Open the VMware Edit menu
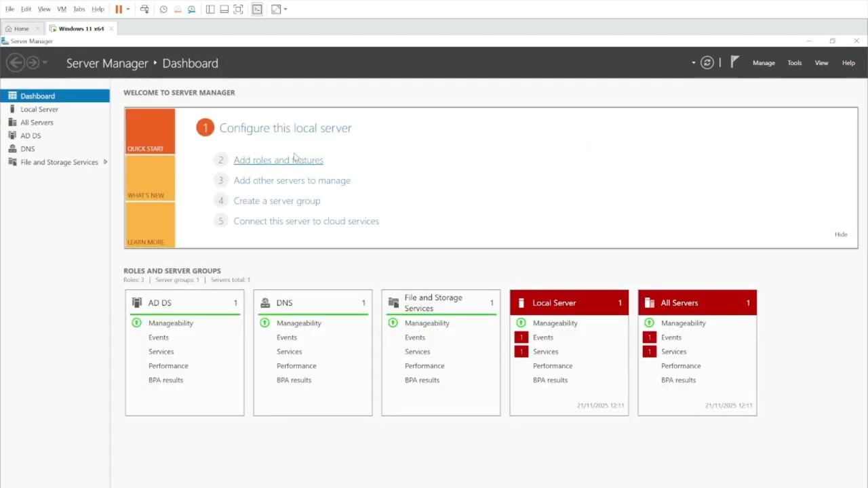868x488 pixels. [26, 9]
